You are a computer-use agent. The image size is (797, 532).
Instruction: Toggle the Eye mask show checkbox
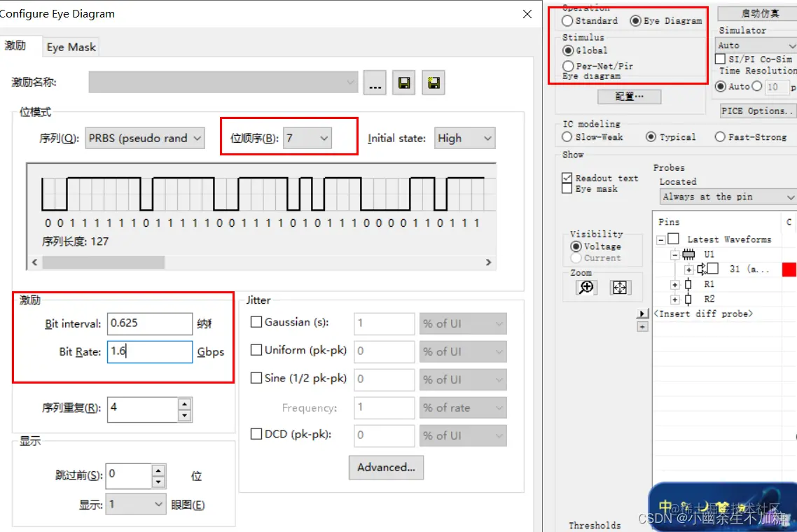coord(567,188)
